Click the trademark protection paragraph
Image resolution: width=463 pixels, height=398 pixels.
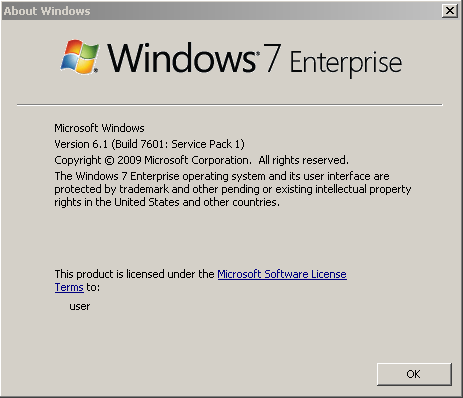(233, 189)
